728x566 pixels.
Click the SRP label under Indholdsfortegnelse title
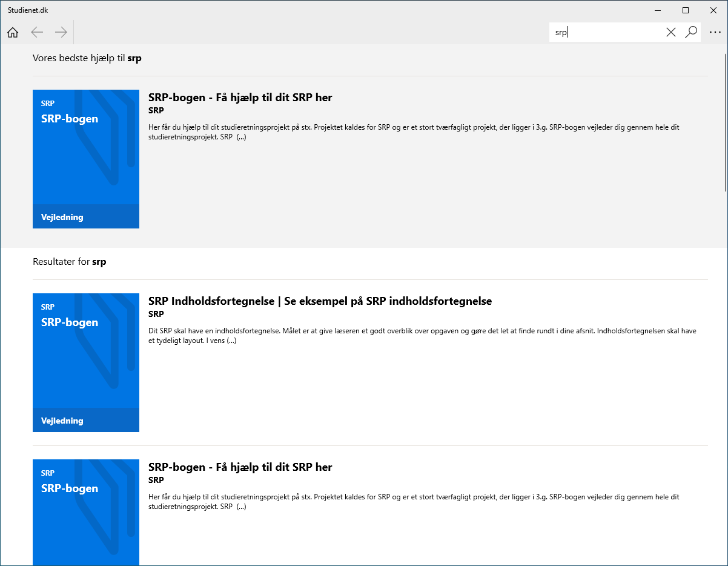pos(156,314)
